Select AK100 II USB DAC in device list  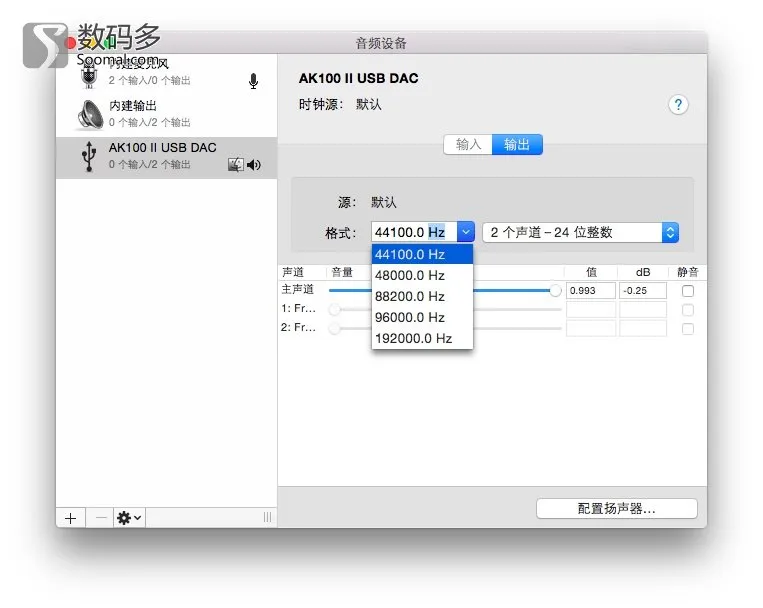[166, 158]
